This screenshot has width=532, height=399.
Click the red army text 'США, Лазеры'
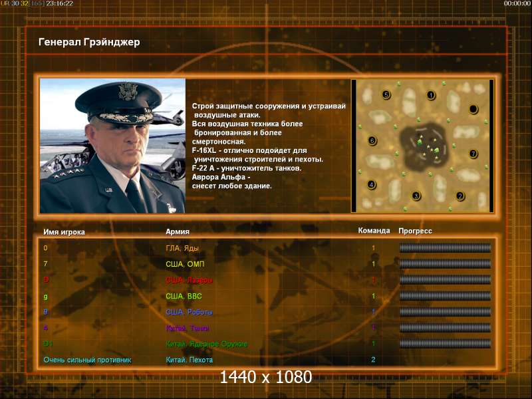pos(190,280)
